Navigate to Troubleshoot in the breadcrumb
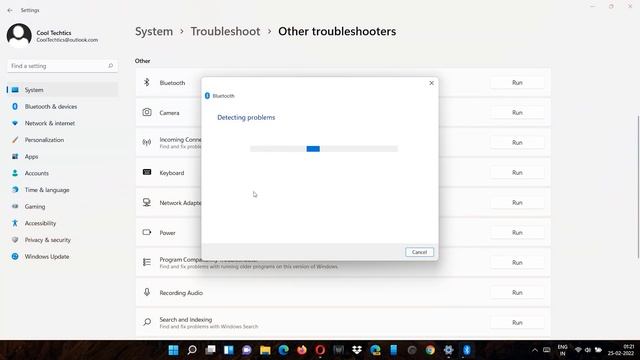 (225, 31)
